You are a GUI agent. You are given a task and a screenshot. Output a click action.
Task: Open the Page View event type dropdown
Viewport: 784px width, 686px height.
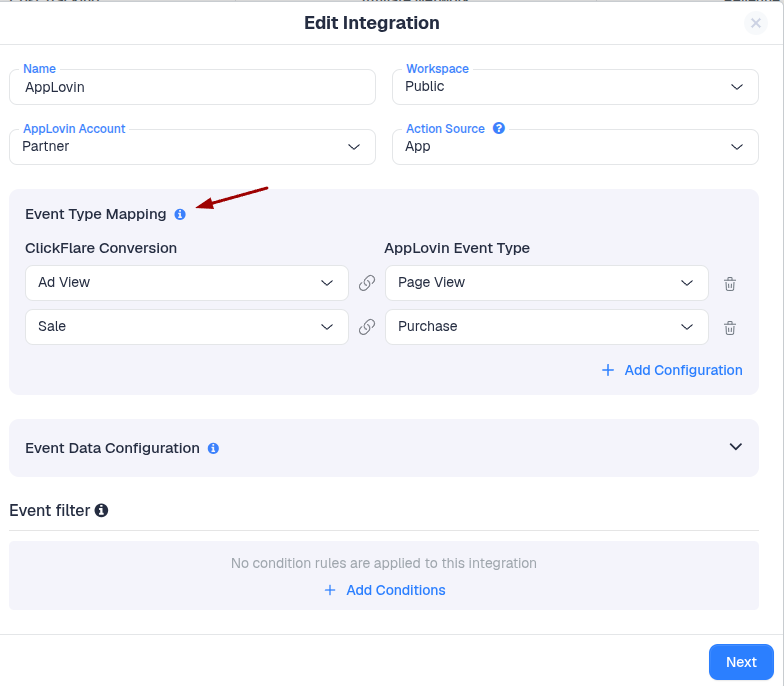click(x=547, y=283)
